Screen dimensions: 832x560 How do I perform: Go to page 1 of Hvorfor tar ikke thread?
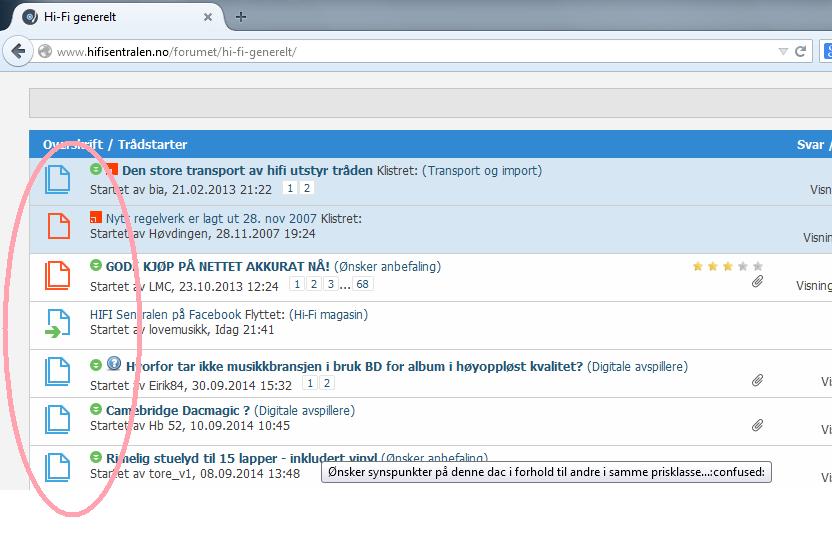coord(310,383)
